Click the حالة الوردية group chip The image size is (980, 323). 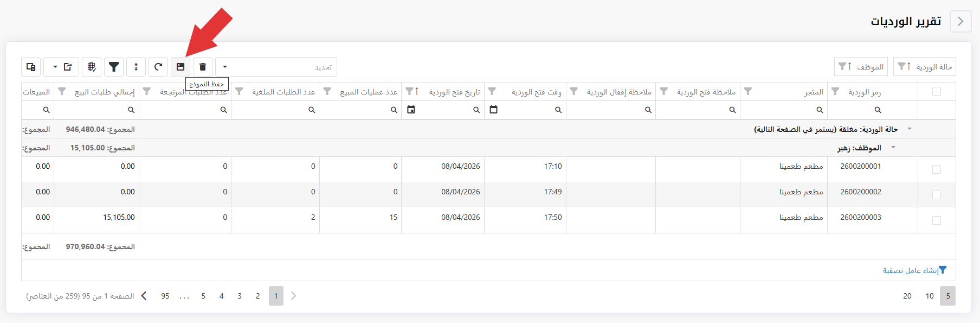pos(925,67)
